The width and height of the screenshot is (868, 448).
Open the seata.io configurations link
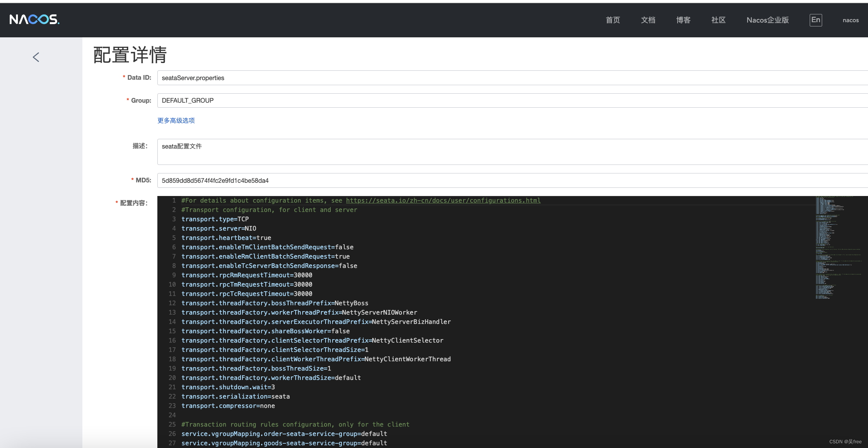tap(443, 201)
